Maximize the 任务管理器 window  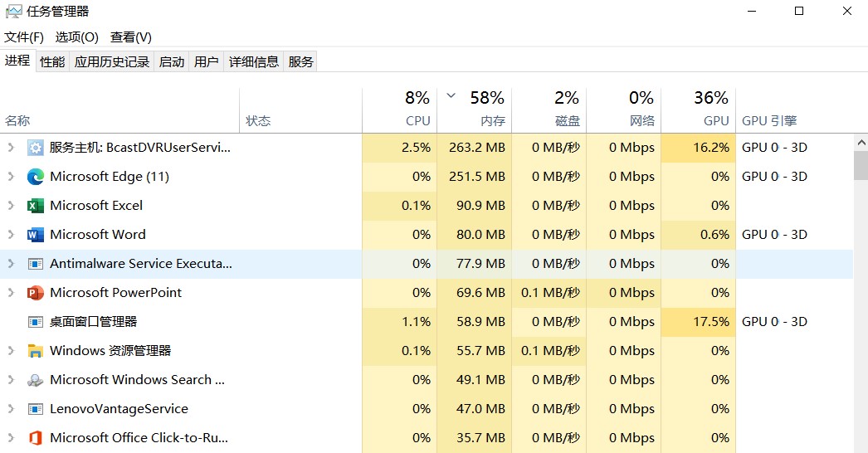point(799,11)
